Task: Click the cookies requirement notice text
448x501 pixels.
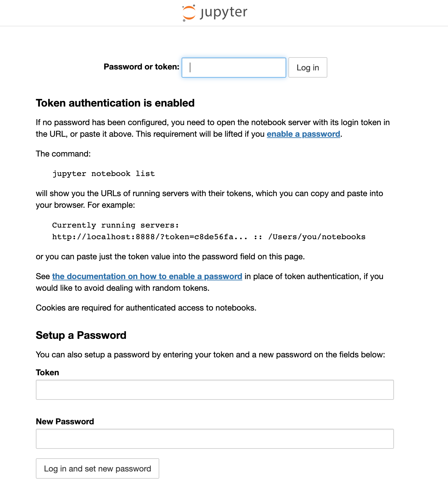Action: (x=146, y=307)
